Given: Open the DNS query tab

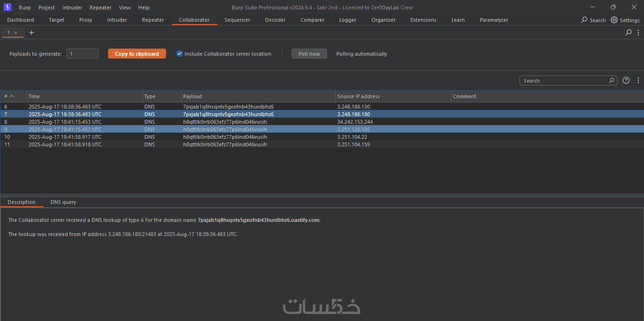Looking at the screenshot, I should (x=63, y=202).
